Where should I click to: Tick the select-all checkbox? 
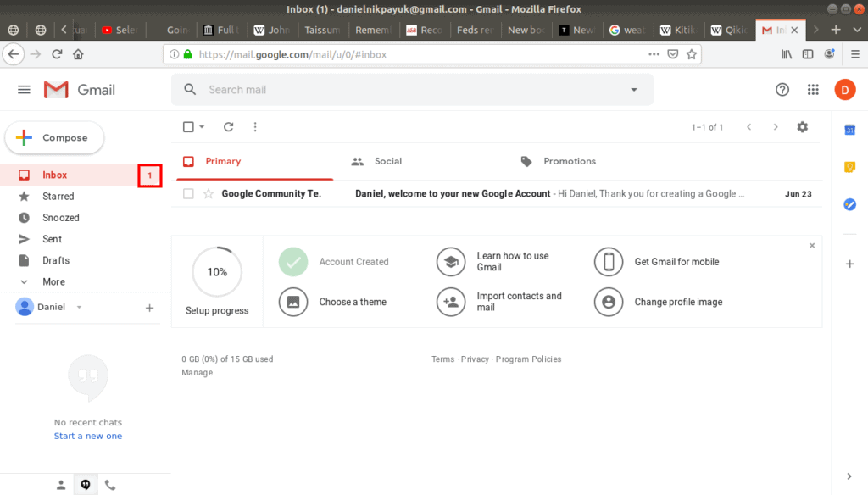(188, 127)
